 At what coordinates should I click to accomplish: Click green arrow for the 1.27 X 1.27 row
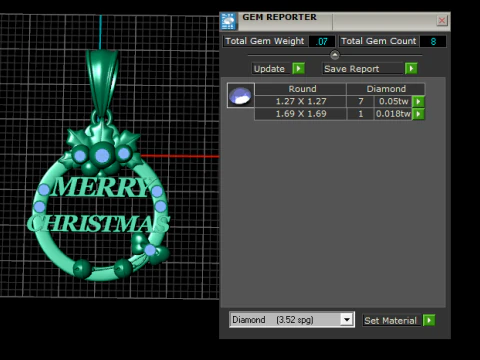click(418, 101)
